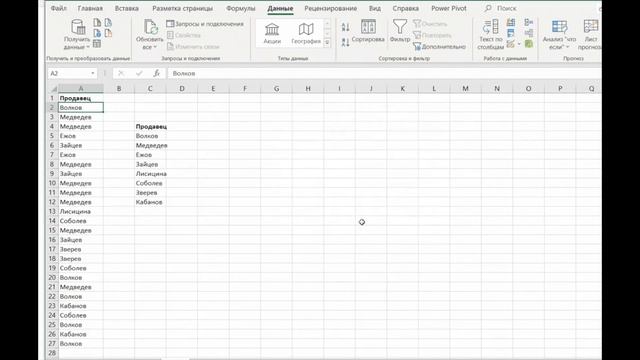Open Дополнительно advanced filter
Viewport: 640px width, 360px height.
click(x=439, y=47)
